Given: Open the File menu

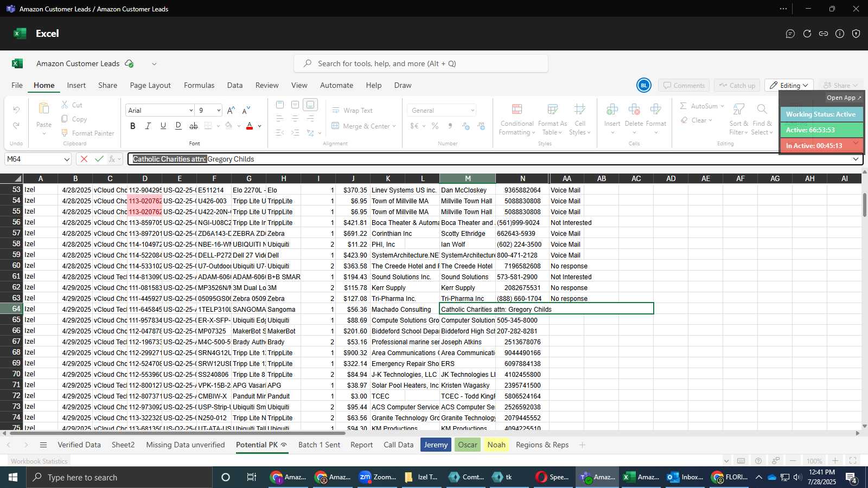Looking at the screenshot, I should point(17,85).
